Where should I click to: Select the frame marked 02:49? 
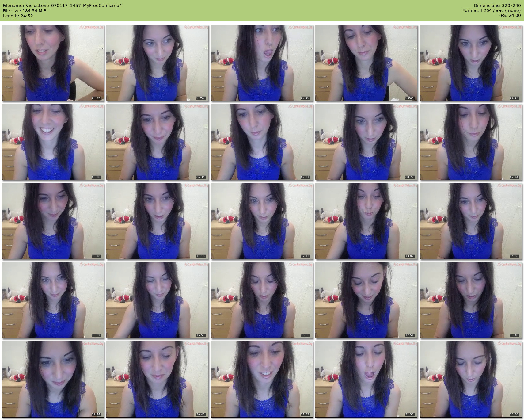tap(261, 63)
